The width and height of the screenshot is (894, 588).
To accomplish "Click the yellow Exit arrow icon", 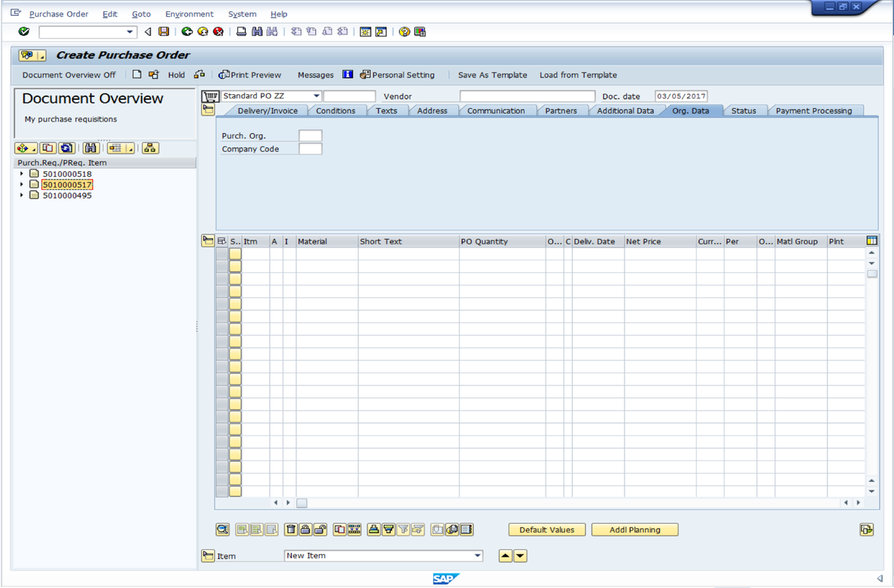I will pos(203,31).
